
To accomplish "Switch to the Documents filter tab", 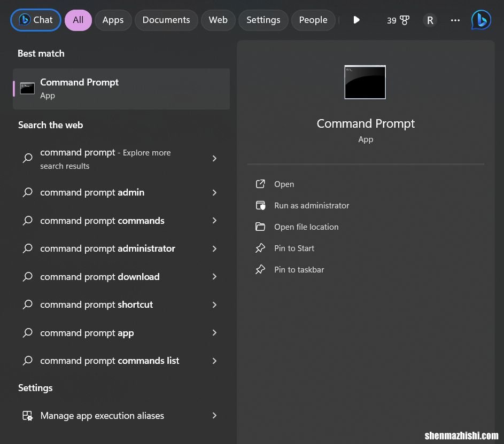I will click(166, 20).
